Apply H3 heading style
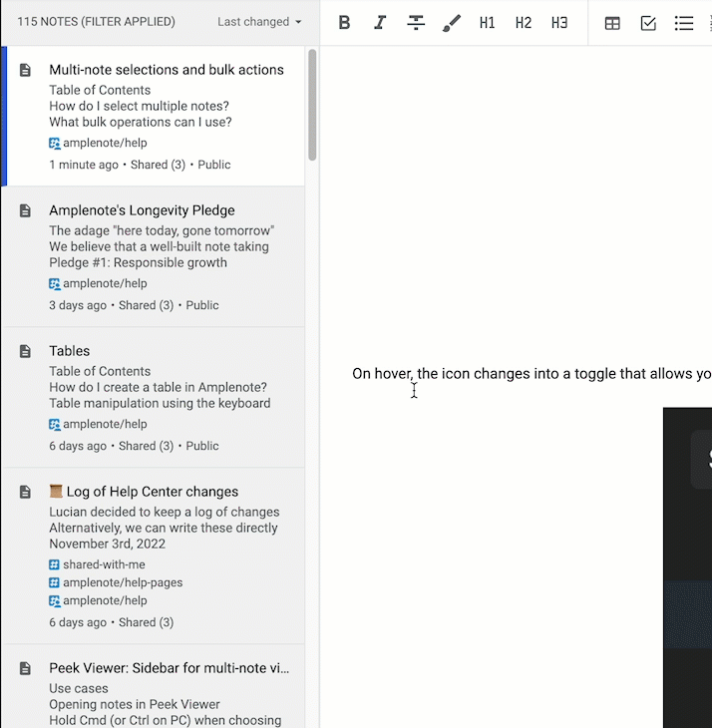Image resolution: width=712 pixels, height=728 pixels. coord(559,22)
